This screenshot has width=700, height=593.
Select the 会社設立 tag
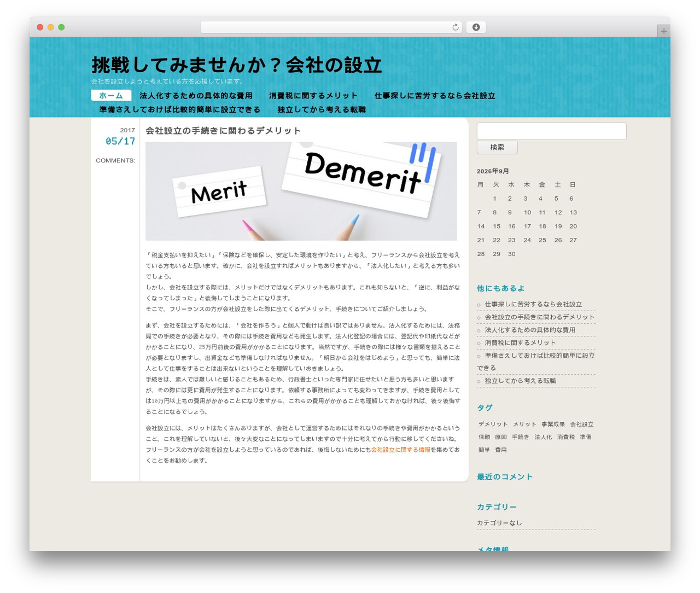[x=582, y=424]
